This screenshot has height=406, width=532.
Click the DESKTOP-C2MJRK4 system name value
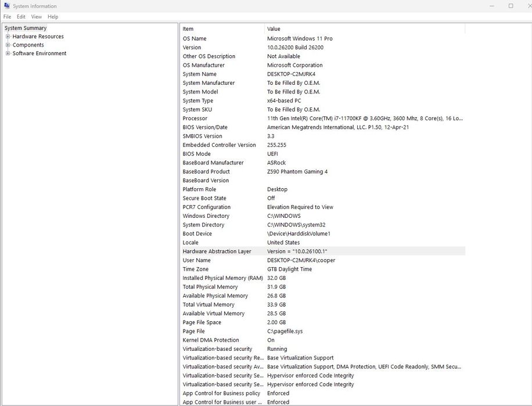(x=291, y=74)
